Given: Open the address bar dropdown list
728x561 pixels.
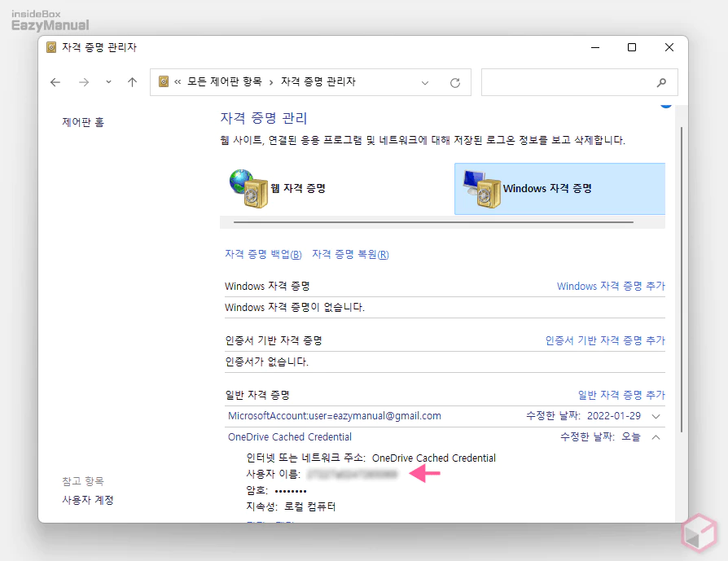Looking at the screenshot, I should tap(425, 82).
